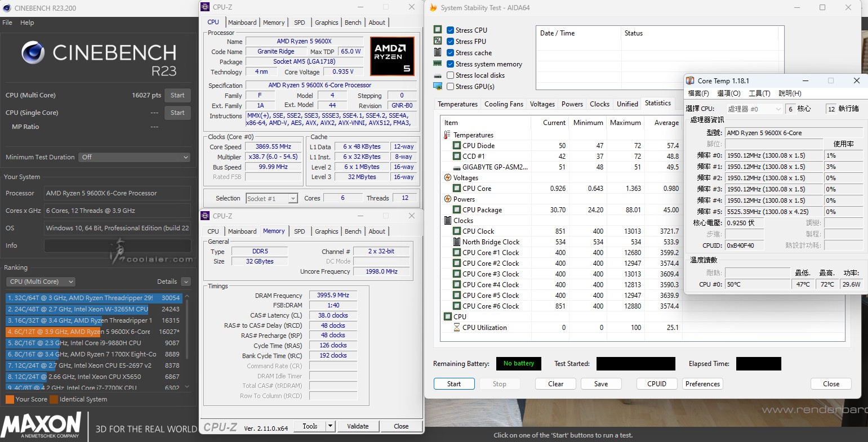Uncheck the Stress CPU checkbox
Image resolution: width=868 pixels, height=442 pixels.
click(450, 30)
